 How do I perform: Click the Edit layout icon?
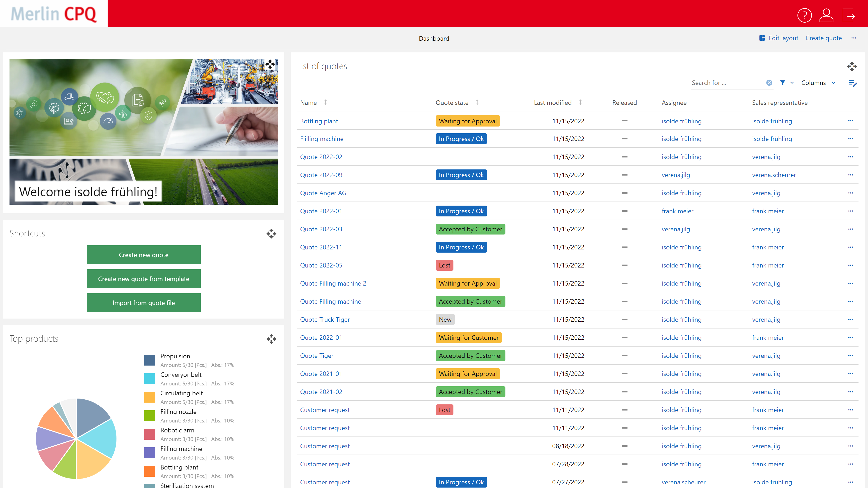point(762,38)
